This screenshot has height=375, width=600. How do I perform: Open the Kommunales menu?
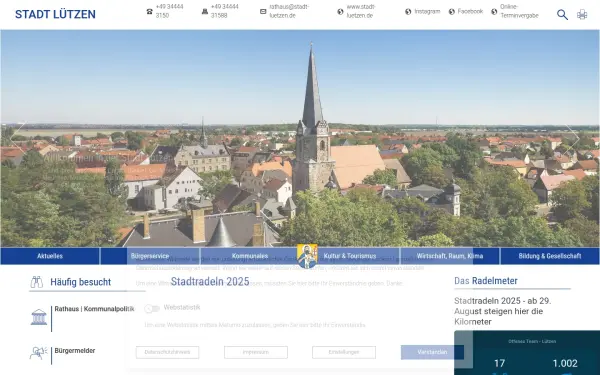[250, 256]
